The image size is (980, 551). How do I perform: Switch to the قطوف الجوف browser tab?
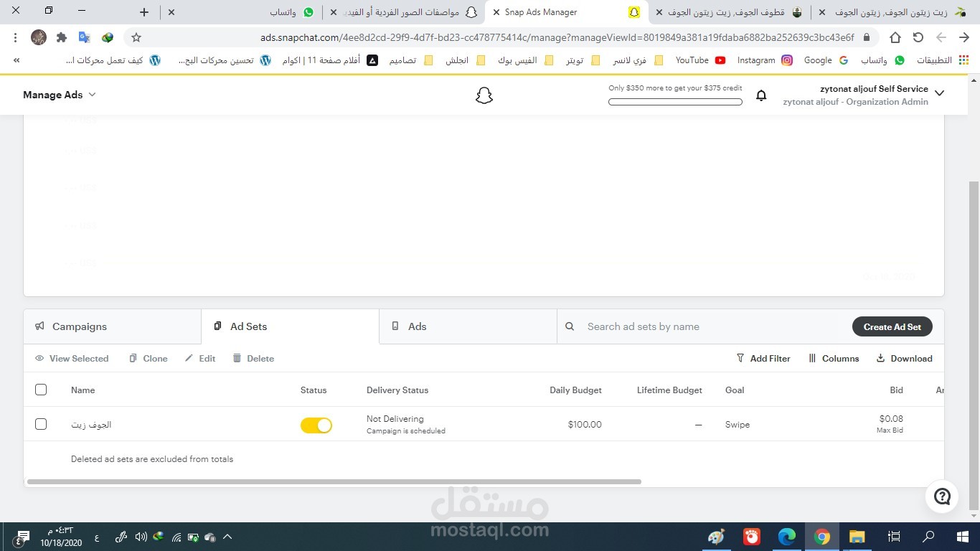728,12
